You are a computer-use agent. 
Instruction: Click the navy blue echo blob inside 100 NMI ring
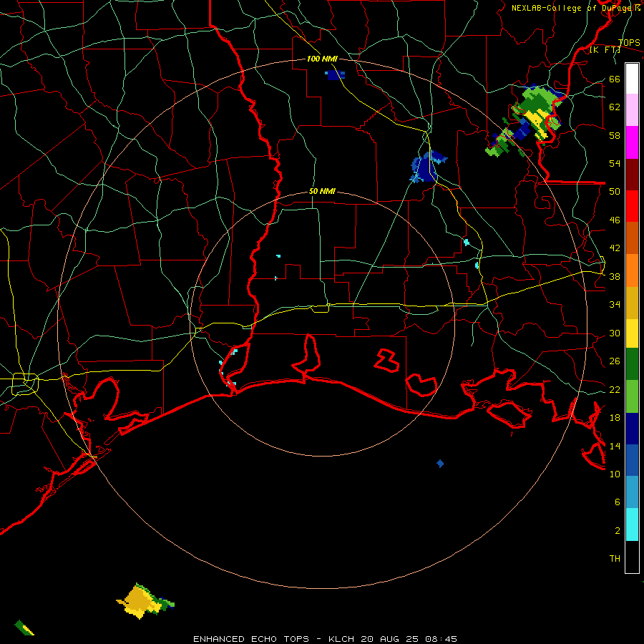coord(427,167)
